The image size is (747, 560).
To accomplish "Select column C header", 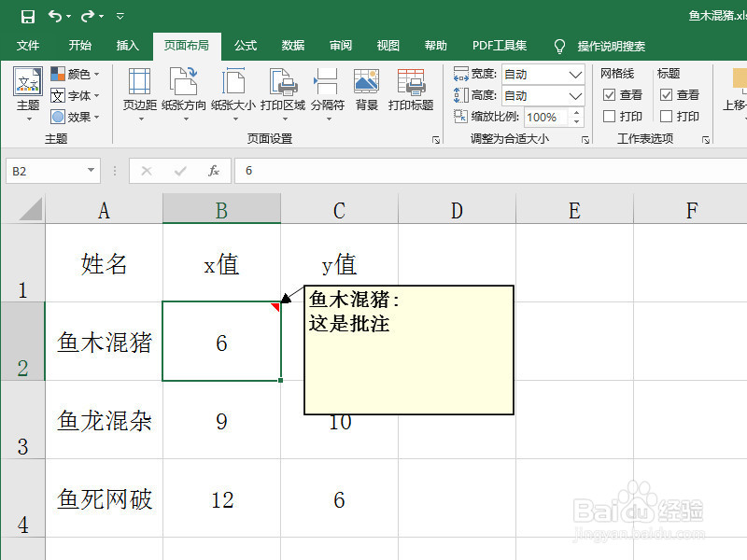I will point(339,210).
